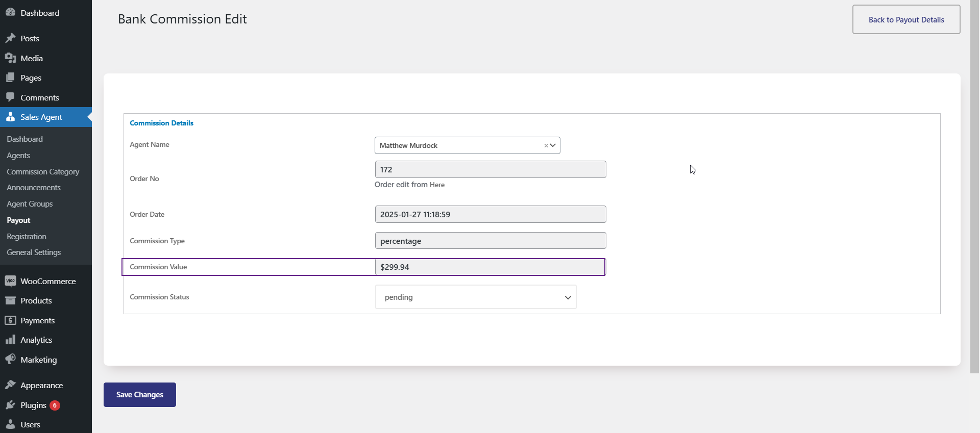Click the Plugins plug icon
The width and height of the screenshot is (980, 433).
coord(10,405)
